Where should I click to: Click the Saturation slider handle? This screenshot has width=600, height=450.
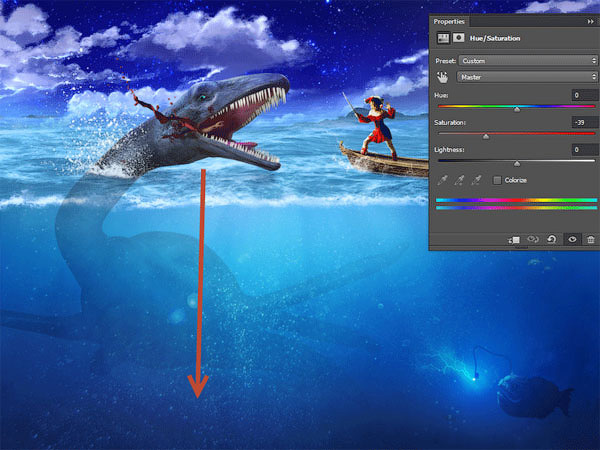coord(486,137)
